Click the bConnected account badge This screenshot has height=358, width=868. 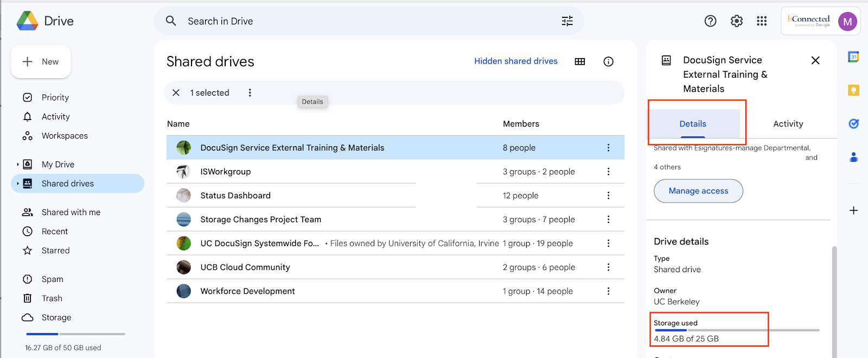[x=809, y=21]
